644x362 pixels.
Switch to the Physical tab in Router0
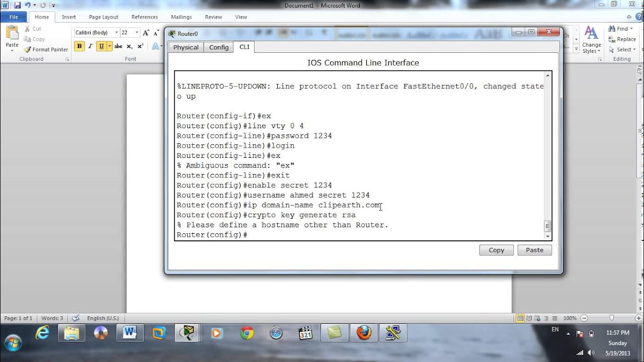click(186, 47)
